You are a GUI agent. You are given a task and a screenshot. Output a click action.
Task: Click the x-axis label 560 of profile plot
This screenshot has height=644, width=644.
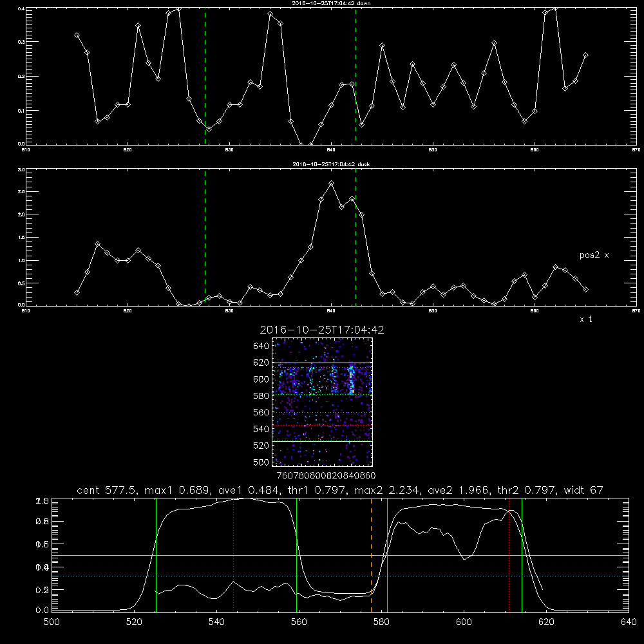coord(299,622)
